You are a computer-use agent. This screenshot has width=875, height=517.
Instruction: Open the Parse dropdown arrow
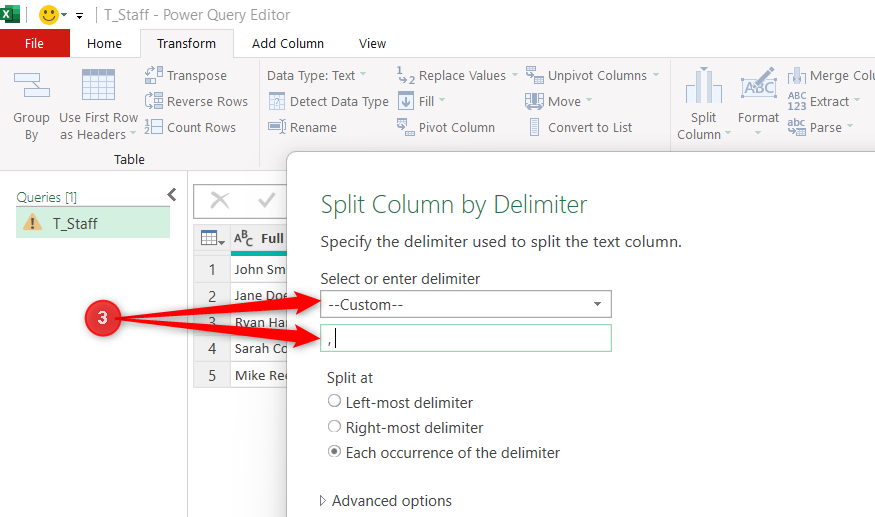[850, 126]
